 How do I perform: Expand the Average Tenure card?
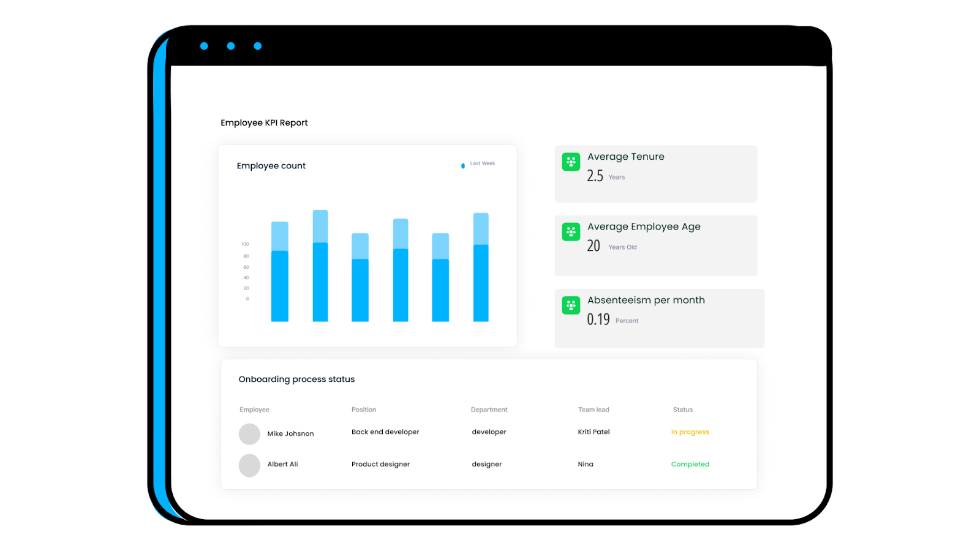[655, 173]
